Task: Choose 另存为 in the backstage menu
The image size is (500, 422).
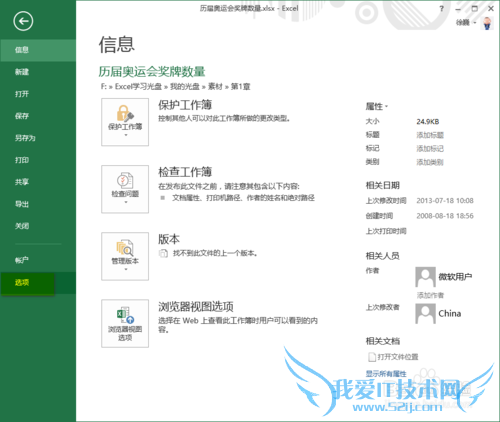Action: point(38,138)
